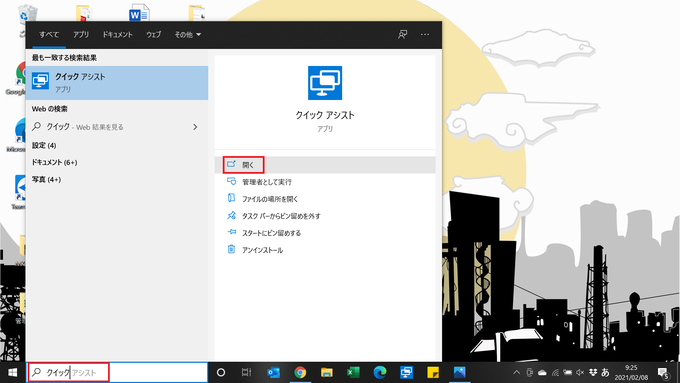Switch to アプリ tab
This screenshot has width=680, height=383.
pyautogui.click(x=81, y=35)
